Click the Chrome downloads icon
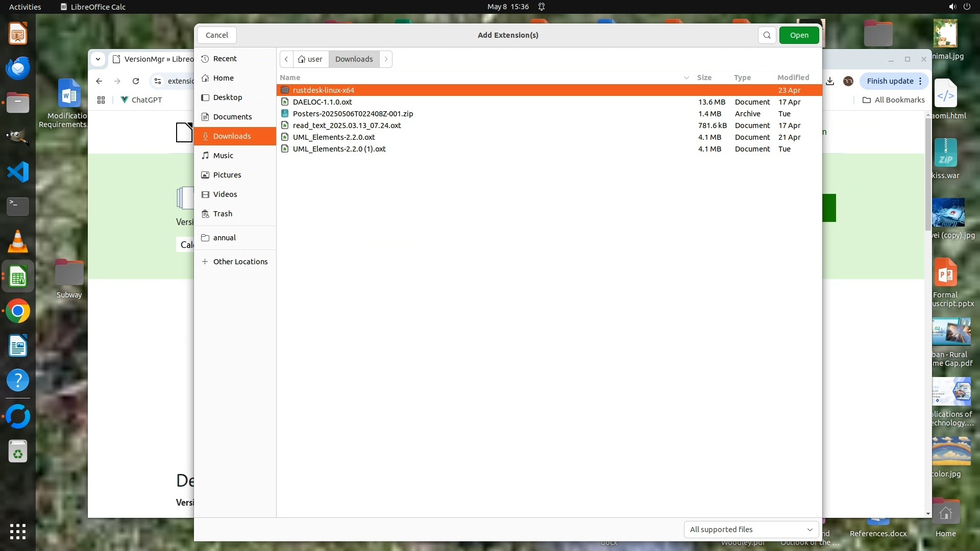The image size is (980, 551). click(x=830, y=81)
